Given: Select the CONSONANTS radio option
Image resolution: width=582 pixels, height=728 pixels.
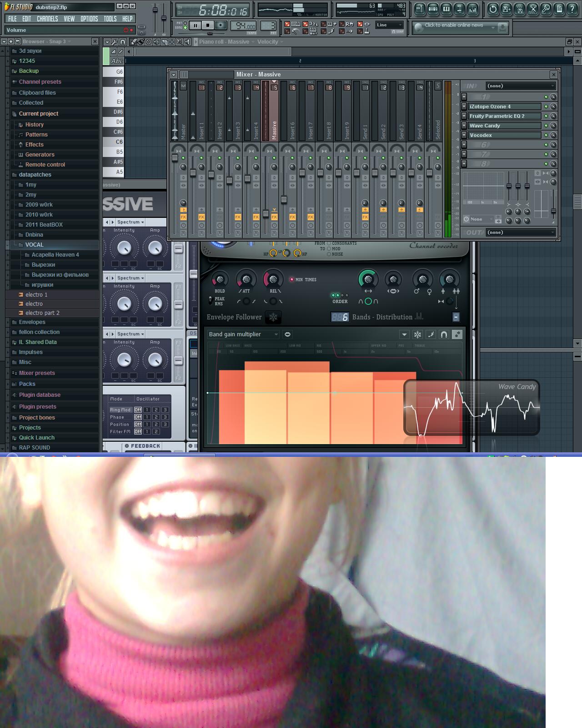Looking at the screenshot, I should point(329,243).
